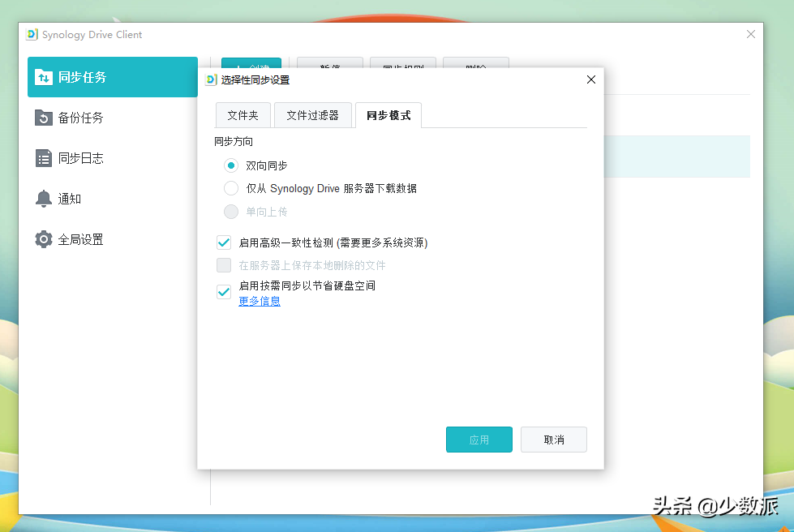
Task: Click the 同步方向 section label
Action: [234, 142]
